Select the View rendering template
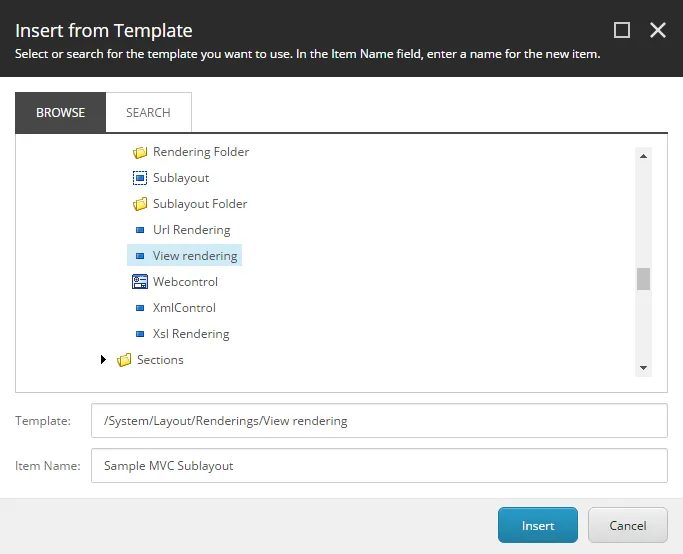683x554 pixels. tap(195, 256)
